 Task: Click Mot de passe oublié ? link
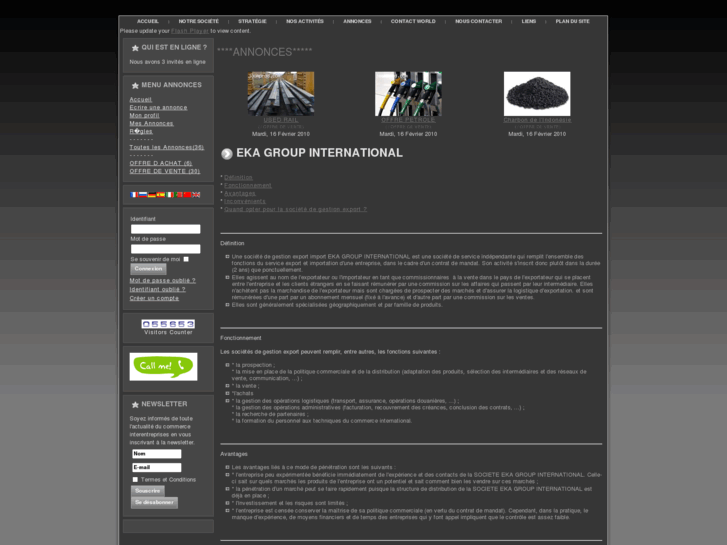(162, 281)
